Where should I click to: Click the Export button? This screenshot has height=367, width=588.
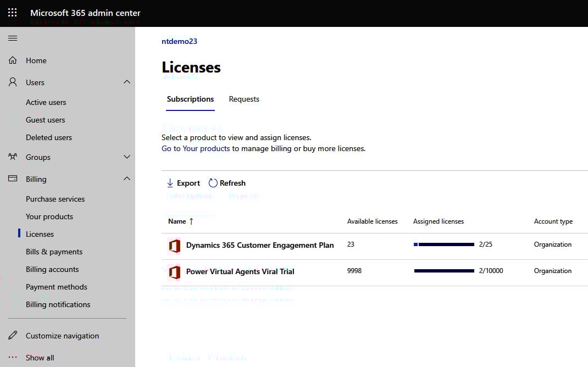click(184, 183)
